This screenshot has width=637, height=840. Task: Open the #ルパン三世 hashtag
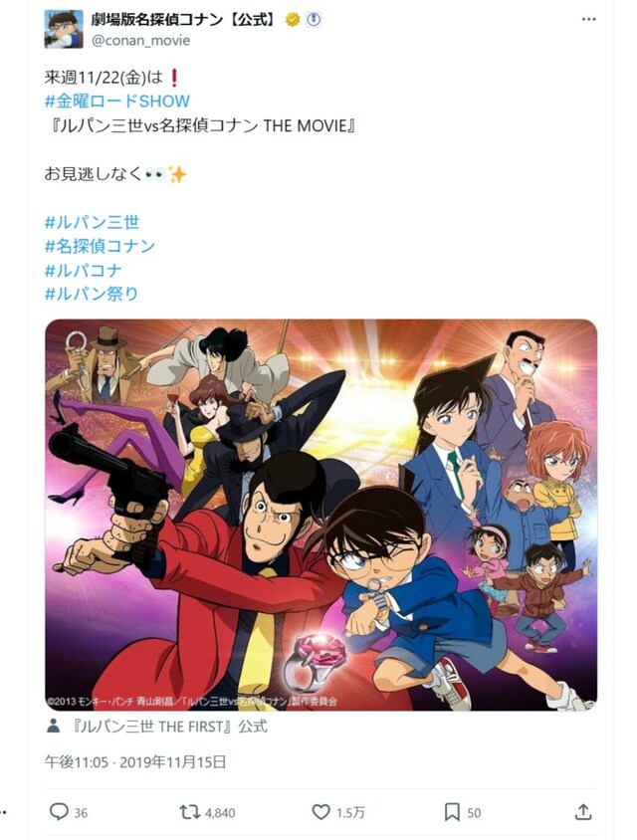click(x=93, y=222)
